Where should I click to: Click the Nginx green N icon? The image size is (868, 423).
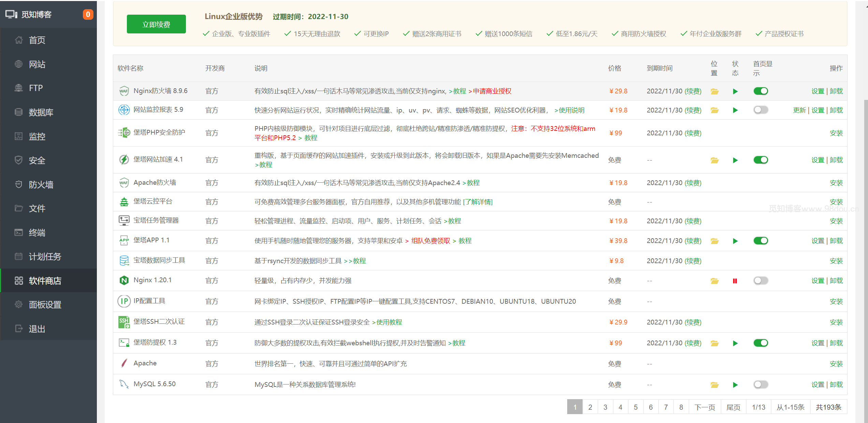pos(124,280)
